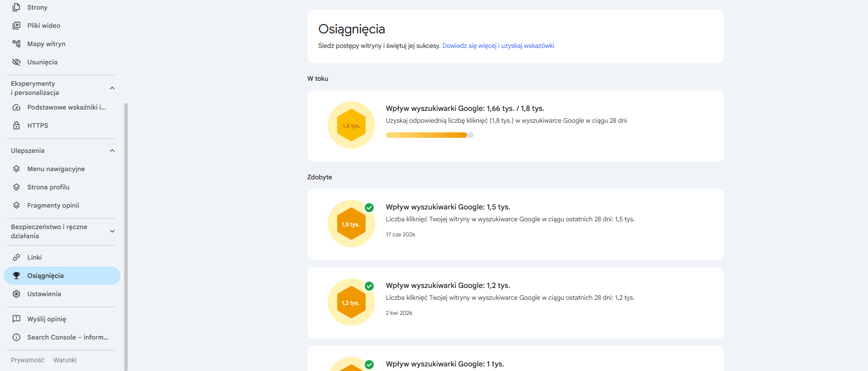
Task: Click the W toku section label
Action: coord(318,78)
